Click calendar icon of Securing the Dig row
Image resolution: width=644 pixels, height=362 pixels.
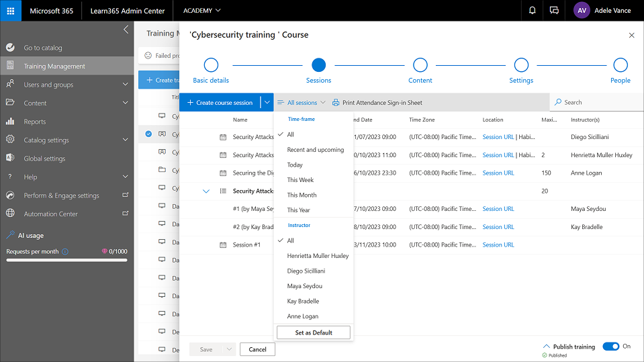(223, 173)
